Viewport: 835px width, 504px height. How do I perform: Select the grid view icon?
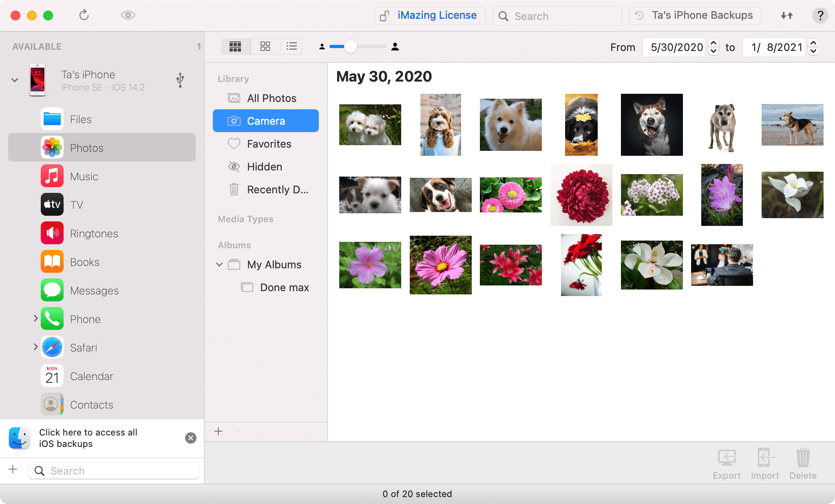(x=236, y=46)
